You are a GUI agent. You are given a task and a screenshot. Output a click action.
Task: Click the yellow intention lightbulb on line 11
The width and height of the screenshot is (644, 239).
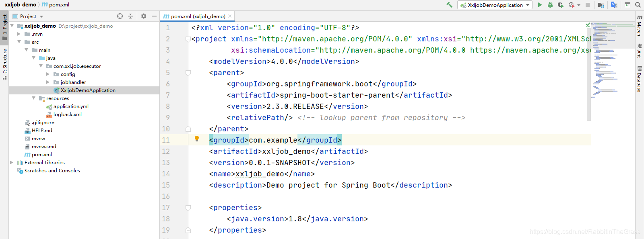tap(197, 139)
